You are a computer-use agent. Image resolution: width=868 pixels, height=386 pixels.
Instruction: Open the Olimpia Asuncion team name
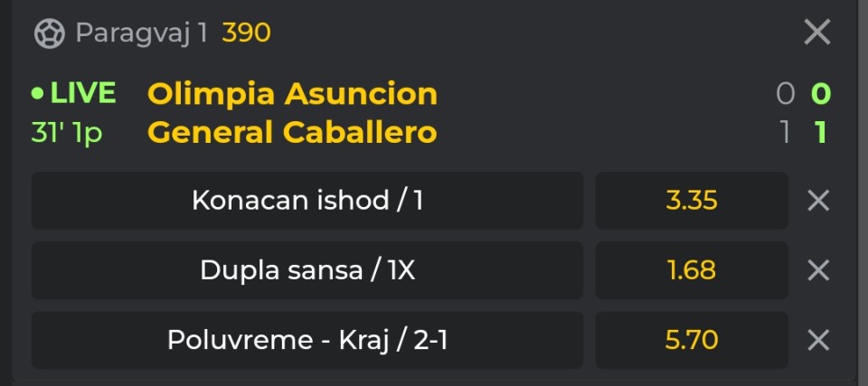point(292,94)
